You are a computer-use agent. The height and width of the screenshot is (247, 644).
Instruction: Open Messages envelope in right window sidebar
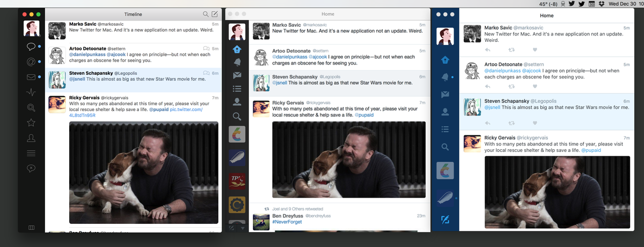445,95
